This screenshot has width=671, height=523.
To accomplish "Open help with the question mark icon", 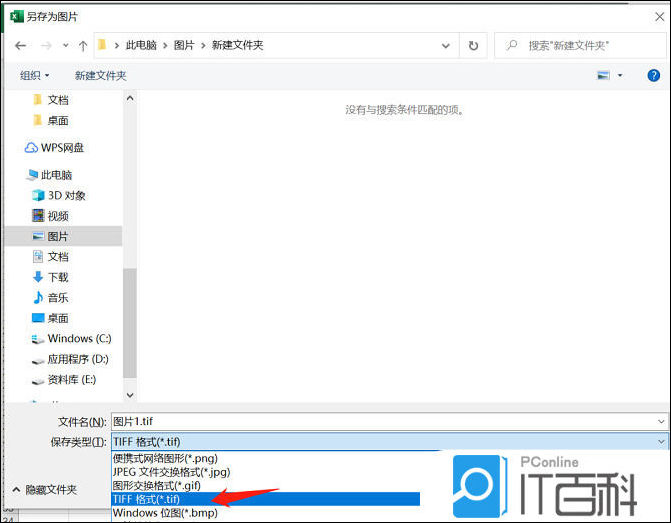I will pyautogui.click(x=653, y=76).
